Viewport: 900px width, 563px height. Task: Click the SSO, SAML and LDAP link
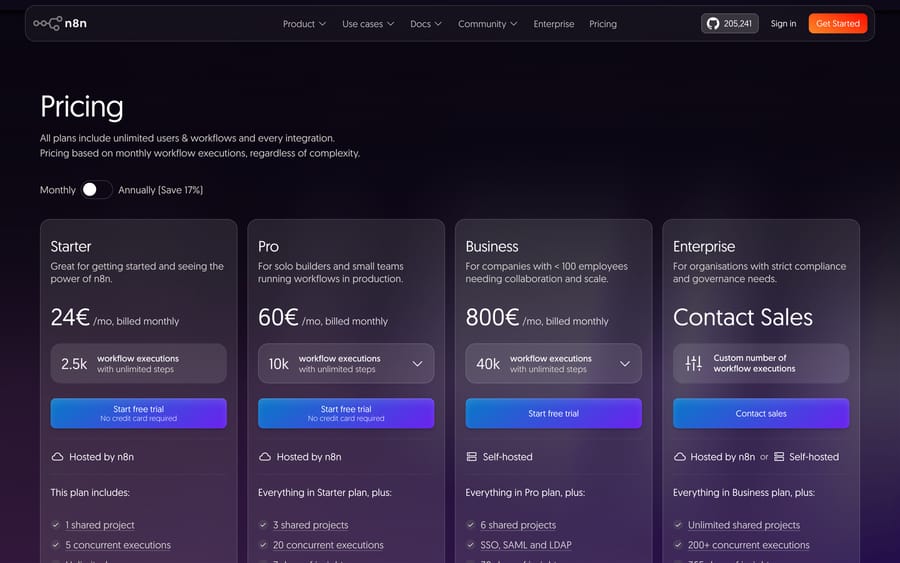526,545
